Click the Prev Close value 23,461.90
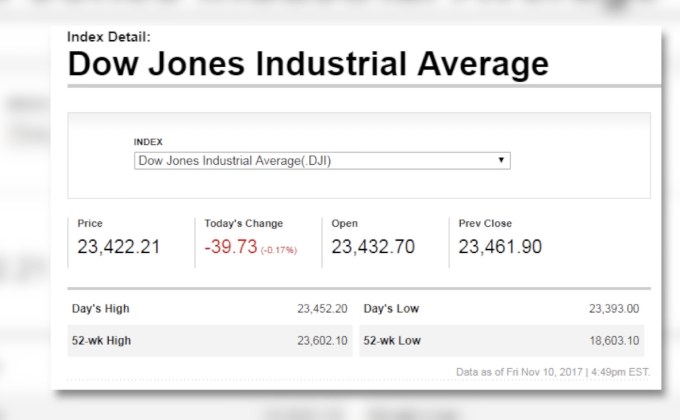 pos(500,247)
